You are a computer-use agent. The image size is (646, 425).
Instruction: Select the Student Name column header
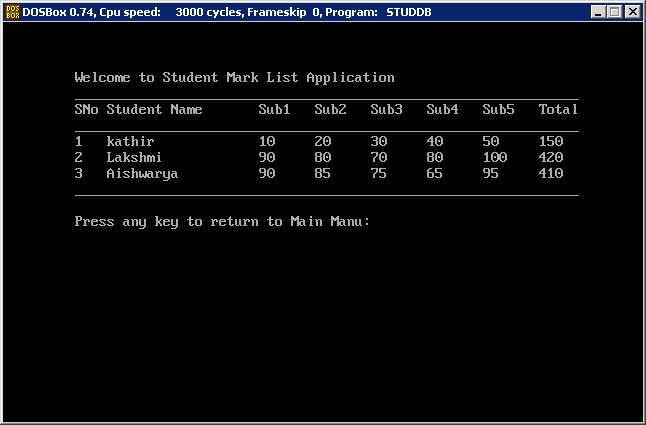(x=154, y=110)
